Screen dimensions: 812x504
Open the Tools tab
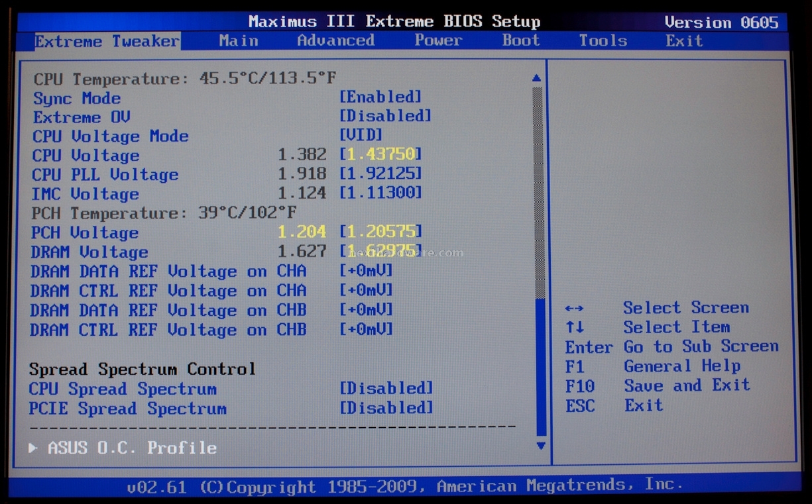(603, 40)
